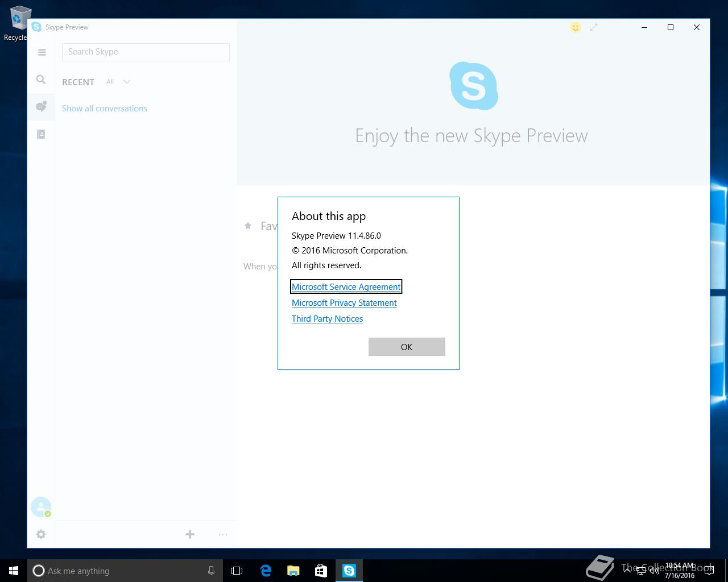Open Task View on taskbar

tap(237, 571)
